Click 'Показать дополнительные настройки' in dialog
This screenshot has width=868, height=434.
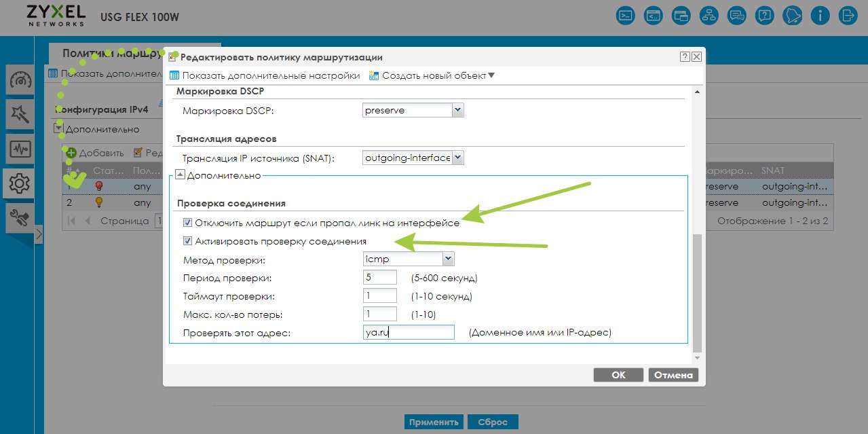point(265,75)
